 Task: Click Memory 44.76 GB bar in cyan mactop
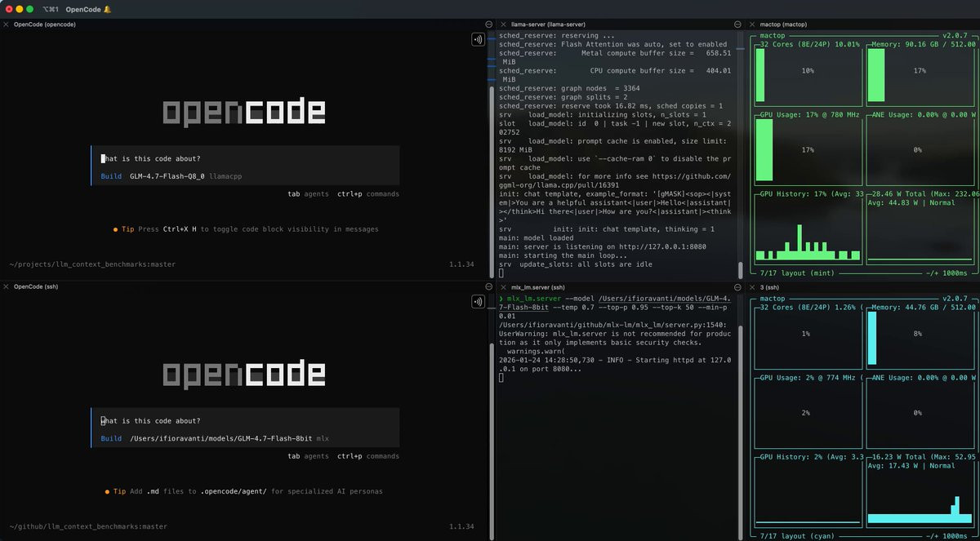tap(871, 338)
